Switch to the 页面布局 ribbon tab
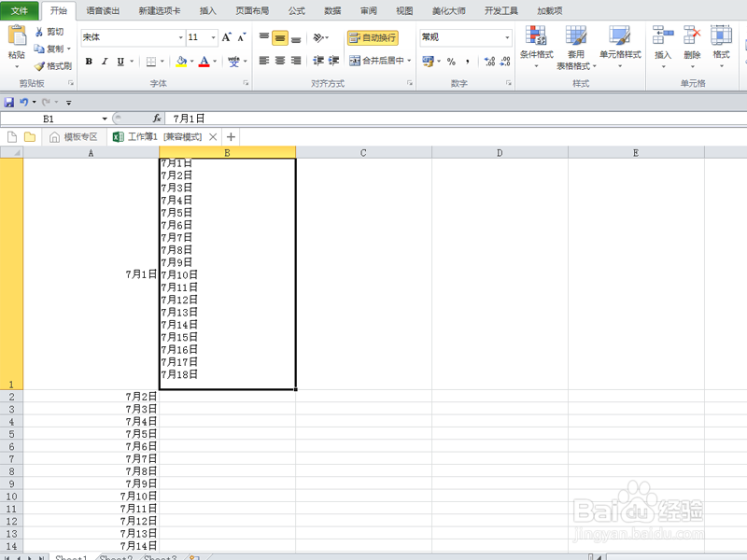 pos(252,10)
